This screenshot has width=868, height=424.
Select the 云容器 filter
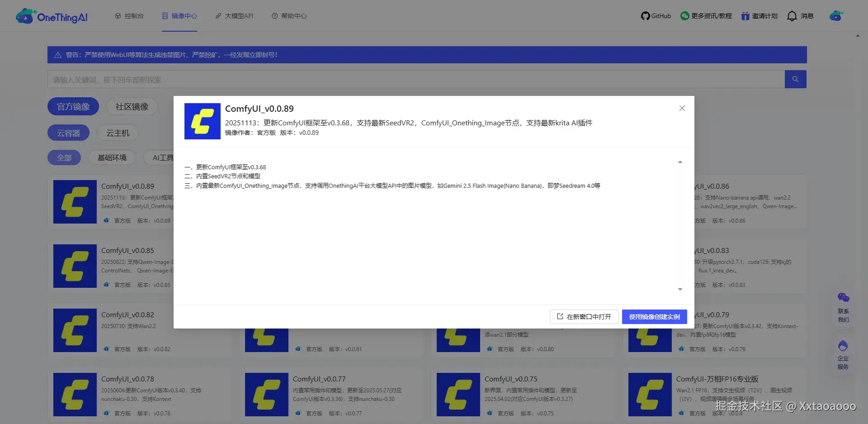[x=68, y=133]
